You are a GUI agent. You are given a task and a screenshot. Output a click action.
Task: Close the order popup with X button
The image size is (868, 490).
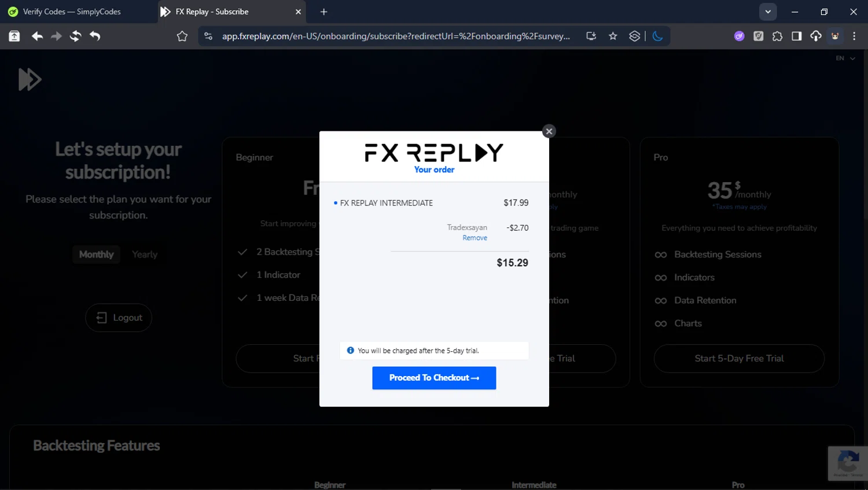tap(549, 131)
